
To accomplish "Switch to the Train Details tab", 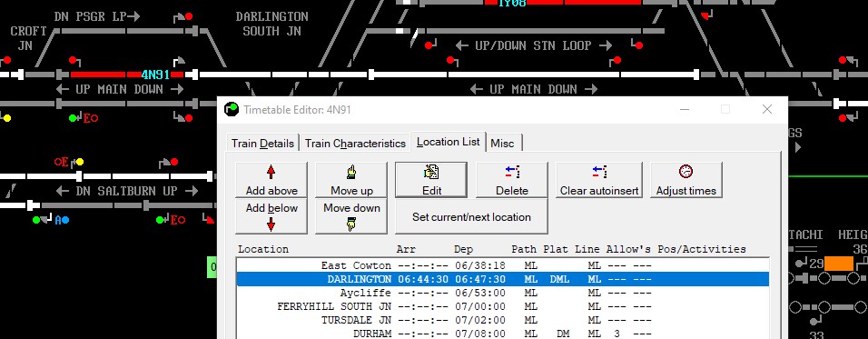I will pyautogui.click(x=262, y=144).
